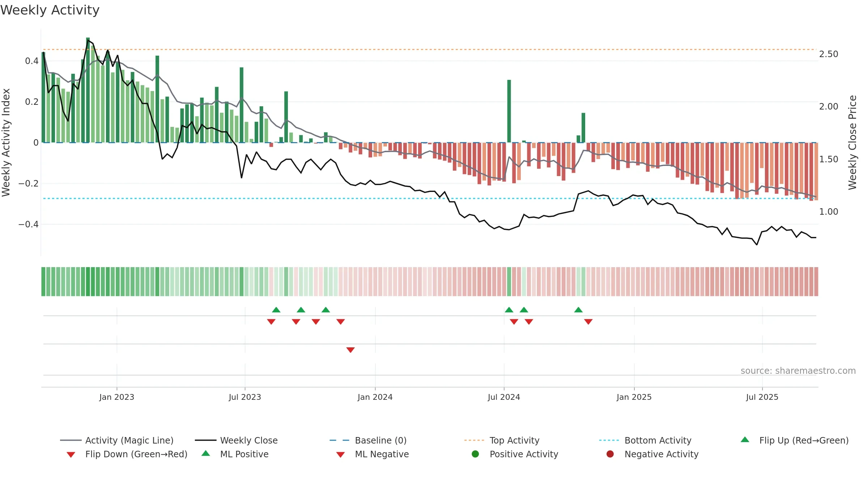Click the orange dotted Top Activity line
Viewport: 868px width, 488px height.
click(429, 50)
